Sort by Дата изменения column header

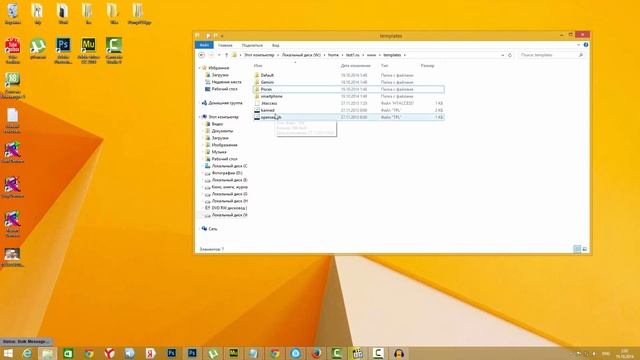[356, 65]
